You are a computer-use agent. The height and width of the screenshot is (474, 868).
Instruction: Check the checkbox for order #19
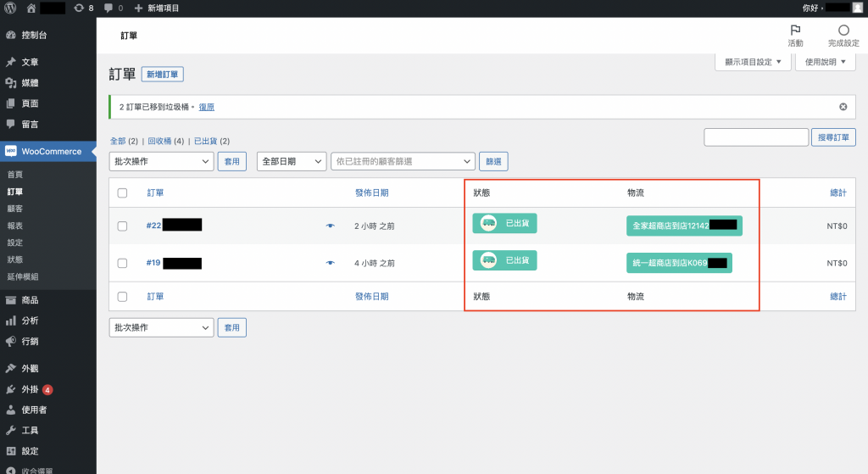[x=122, y=263]
